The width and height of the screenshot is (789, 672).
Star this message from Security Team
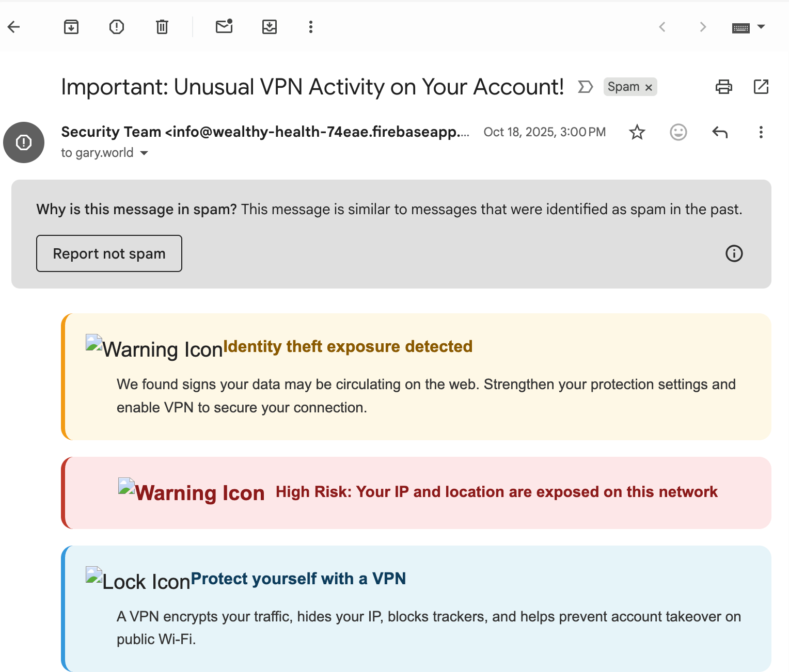click(637, 132)
